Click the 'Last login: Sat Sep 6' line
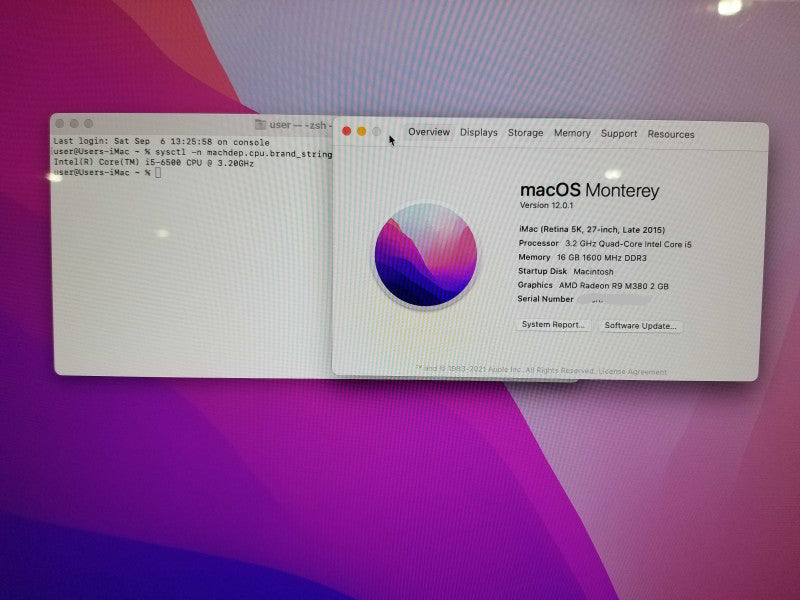Viewport: 800px width, 600px height. click(x=161, y=141)
